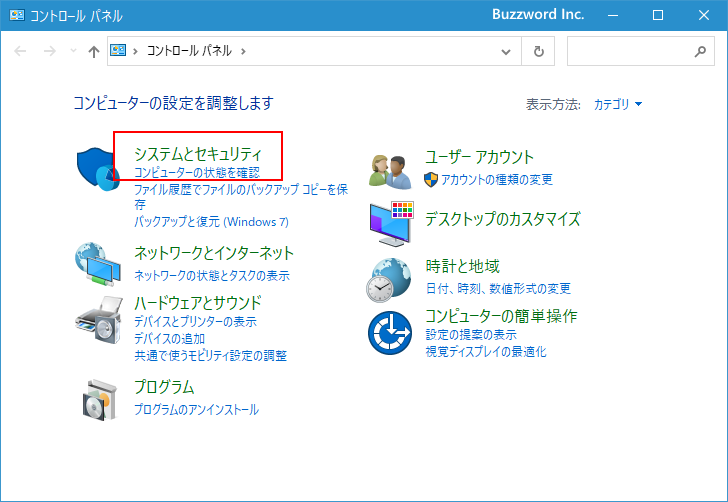This screenshot has width=728, height=502.
Task: Open 時計と地域 category
Action: coord(462,266)
